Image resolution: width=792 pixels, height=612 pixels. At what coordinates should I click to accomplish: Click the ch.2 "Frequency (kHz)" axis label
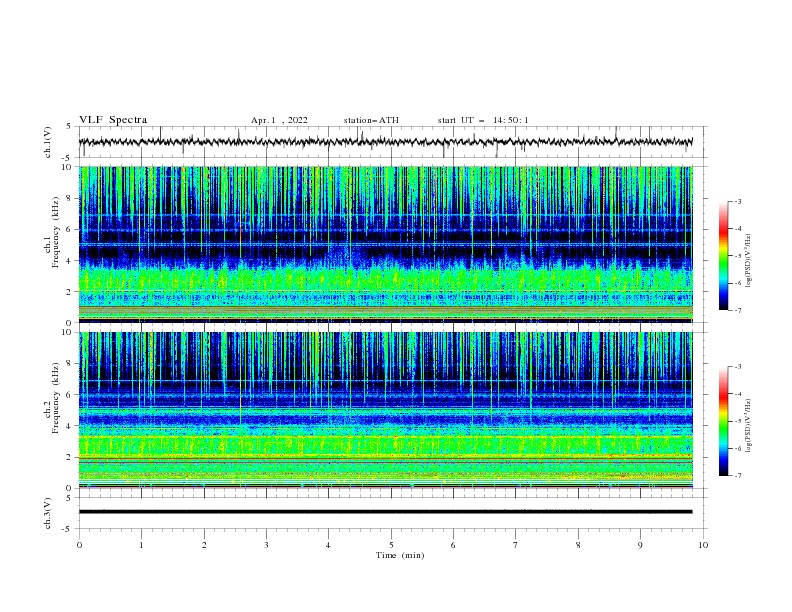click(56, 398)
